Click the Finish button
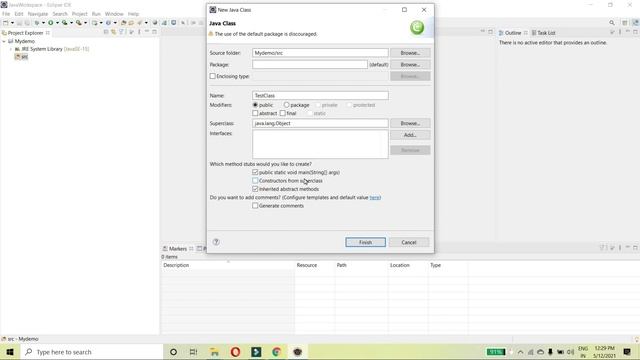The width and height of the screenshot is (640, 360). [365, 242]
